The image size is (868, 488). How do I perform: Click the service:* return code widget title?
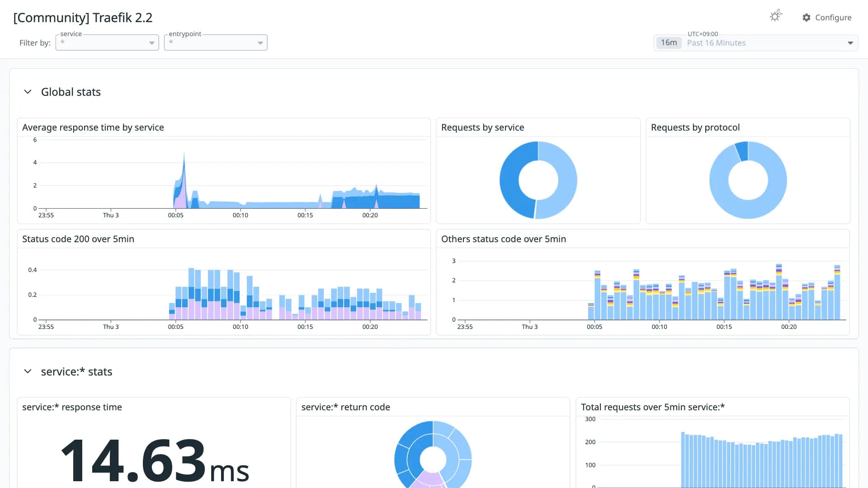[345, 407]
